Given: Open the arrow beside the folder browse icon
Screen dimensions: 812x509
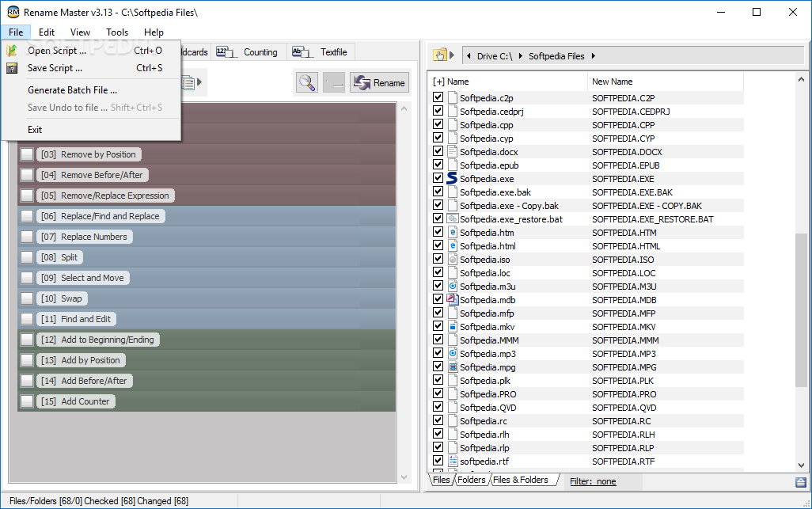Looking at the screenshot, I should (x=452, y=55).
